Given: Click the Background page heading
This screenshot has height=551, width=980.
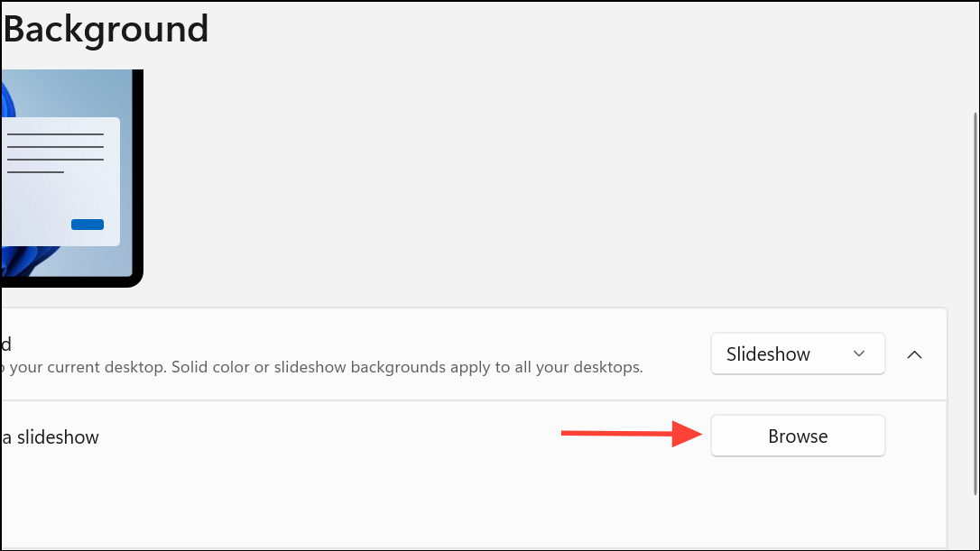Looking at the screenshot, I should [x=105, y=29].
